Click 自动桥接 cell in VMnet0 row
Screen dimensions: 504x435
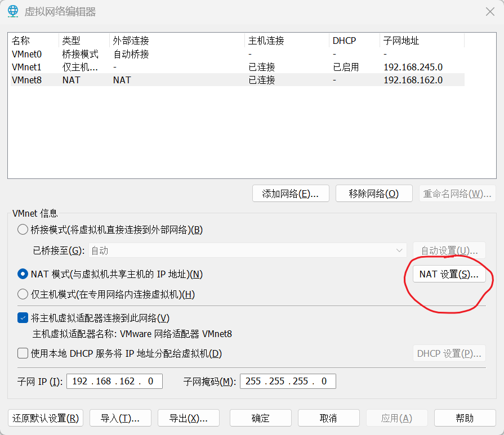tap(131, 54)
